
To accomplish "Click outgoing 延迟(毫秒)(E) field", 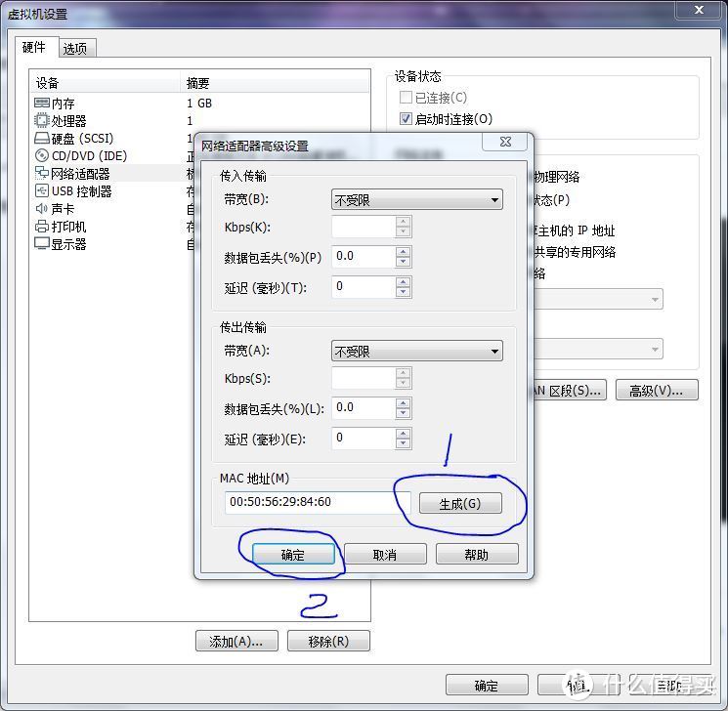I will tap(364, 439).
